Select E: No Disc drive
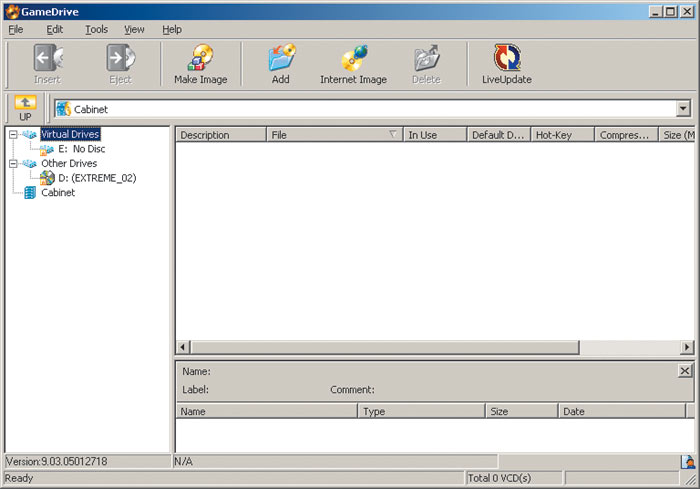This screenshot has width=700, height=489. coord(82,149)
